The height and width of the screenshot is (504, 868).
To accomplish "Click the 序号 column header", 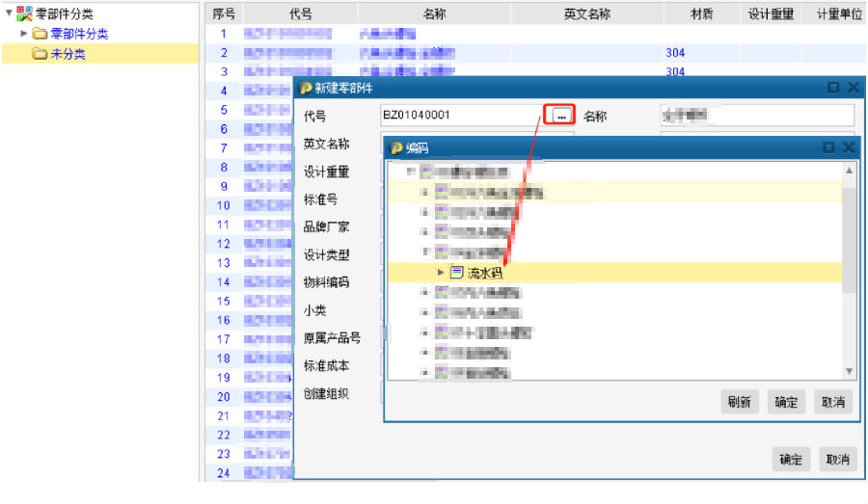I will (x=224, y=13).
